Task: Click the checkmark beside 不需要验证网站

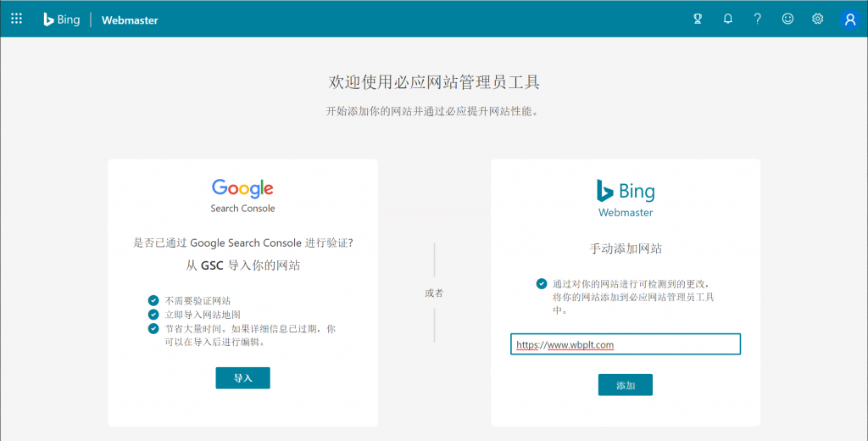Action: (153, 300)
